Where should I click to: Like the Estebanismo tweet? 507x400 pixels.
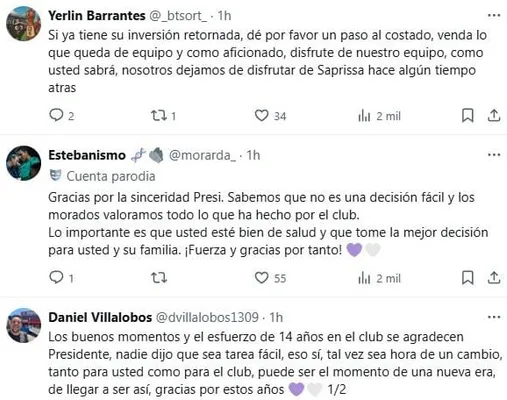click(261, 278)
